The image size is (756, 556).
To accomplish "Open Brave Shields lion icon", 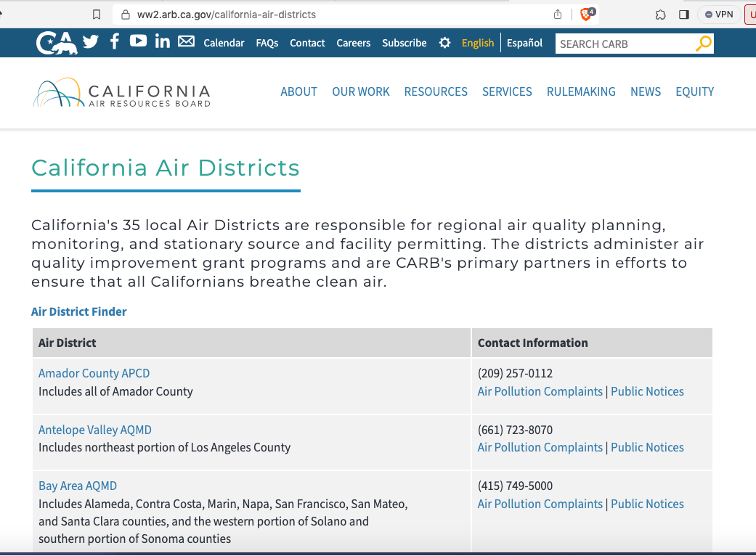I will pos(588,15).
